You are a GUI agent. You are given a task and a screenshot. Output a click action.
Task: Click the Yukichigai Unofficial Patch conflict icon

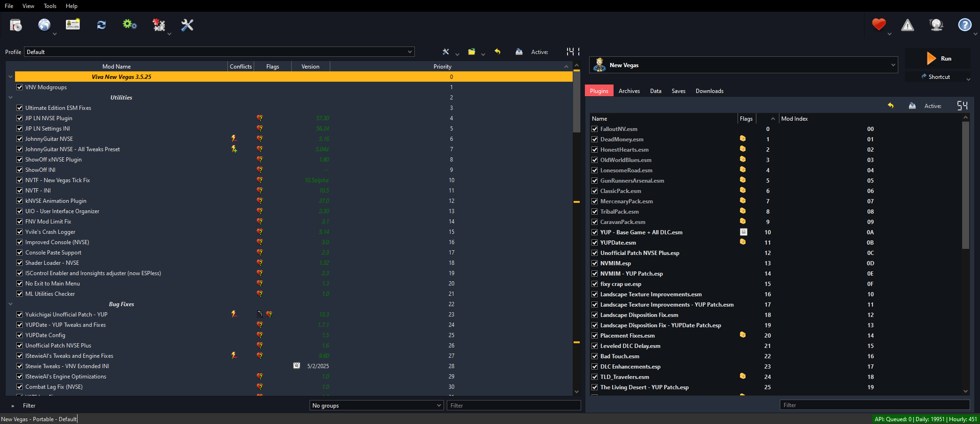pyautogui.click(x=234, y=314)
